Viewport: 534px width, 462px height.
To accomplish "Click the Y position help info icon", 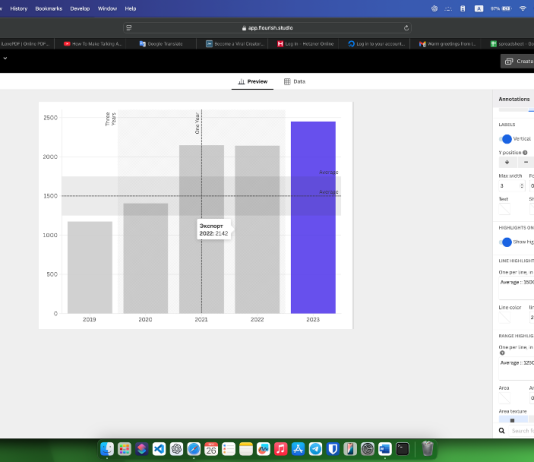I will [525, 153].
